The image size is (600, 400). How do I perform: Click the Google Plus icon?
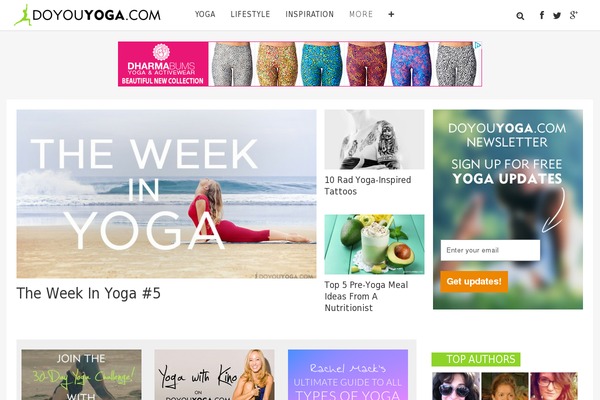pyautogui.click(x=573, y=15)
